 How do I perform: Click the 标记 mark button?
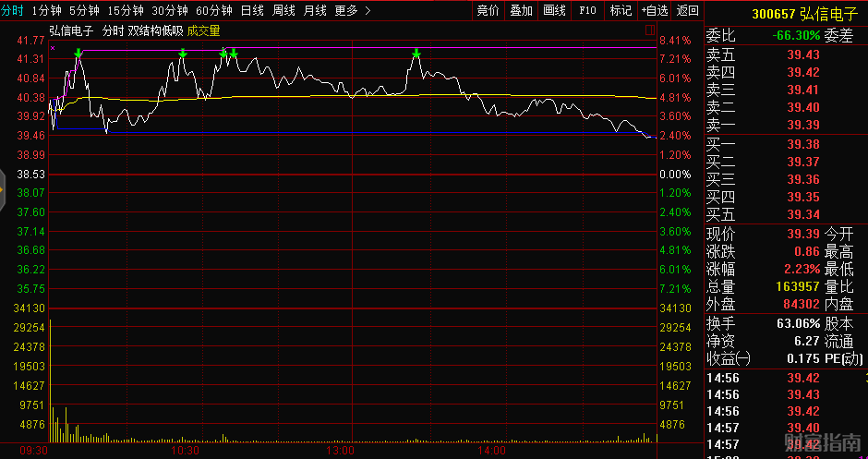tap(621, 10)
